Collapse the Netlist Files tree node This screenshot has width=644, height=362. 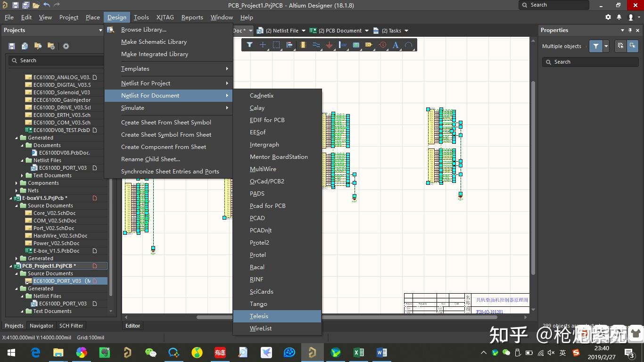22,160
